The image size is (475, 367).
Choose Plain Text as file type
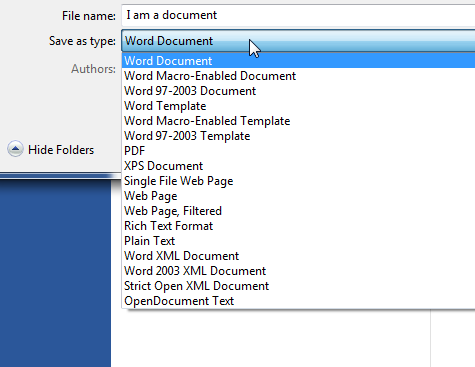pos(299,241)
